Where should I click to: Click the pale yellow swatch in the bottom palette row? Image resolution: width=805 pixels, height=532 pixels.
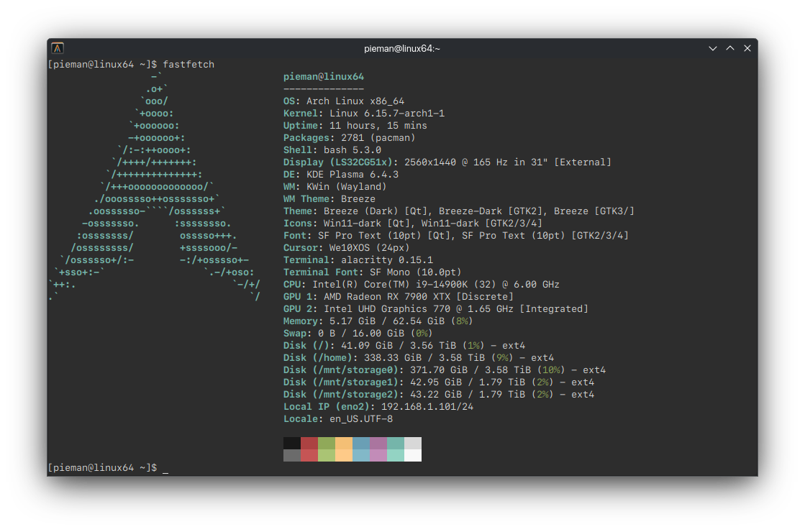coord(344,456)
